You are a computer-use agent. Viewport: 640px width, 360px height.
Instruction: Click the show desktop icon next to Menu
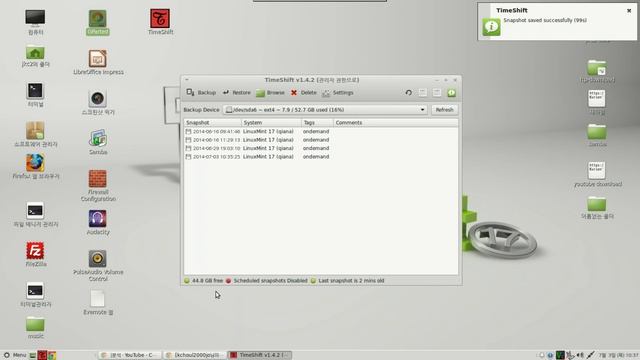pos(33,355)
